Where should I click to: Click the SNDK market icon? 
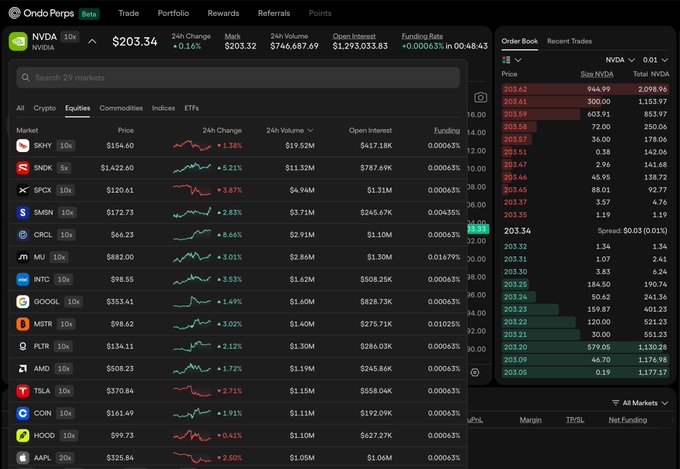[23, 168]
